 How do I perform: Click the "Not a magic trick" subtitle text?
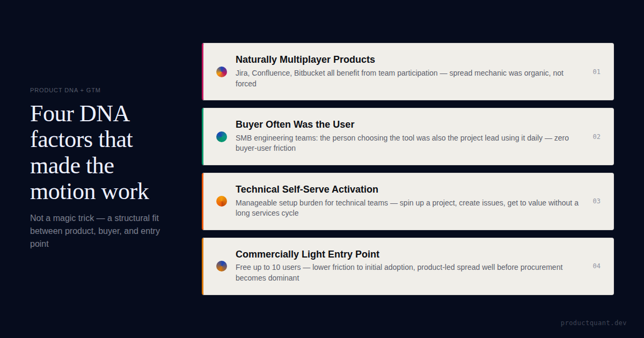[95, 231]
